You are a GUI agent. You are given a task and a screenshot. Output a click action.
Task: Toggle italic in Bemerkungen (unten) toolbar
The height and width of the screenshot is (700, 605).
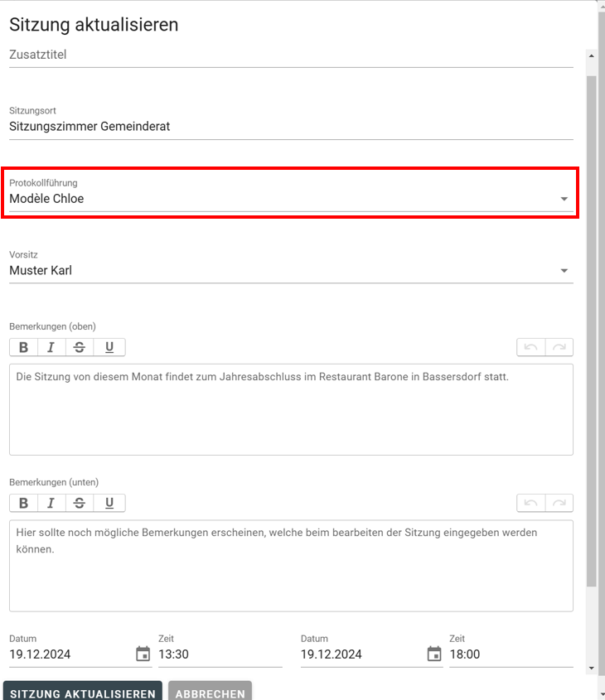click(x=51, y=503)
